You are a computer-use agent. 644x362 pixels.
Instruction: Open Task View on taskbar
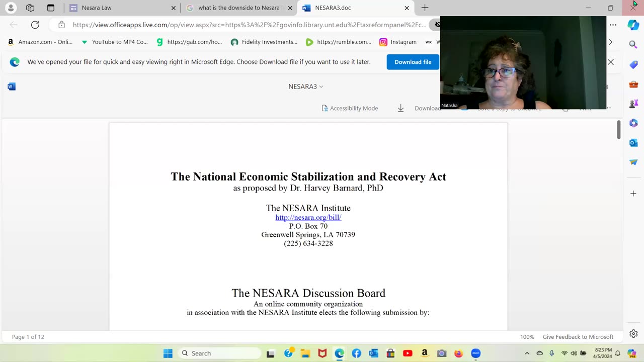270,353
